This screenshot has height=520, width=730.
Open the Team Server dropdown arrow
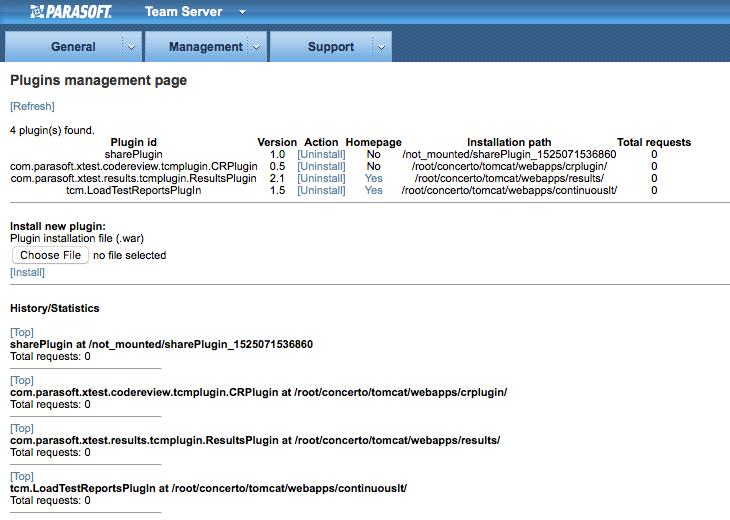242,12
